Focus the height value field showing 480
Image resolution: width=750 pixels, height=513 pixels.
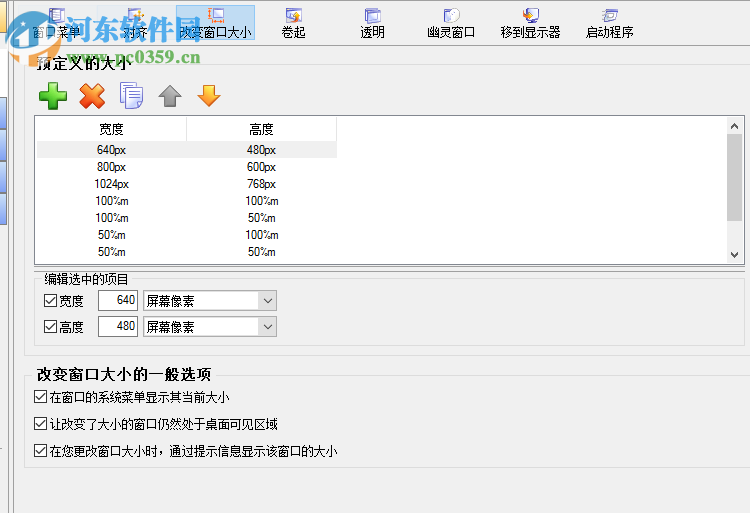[x=118, y=327]
